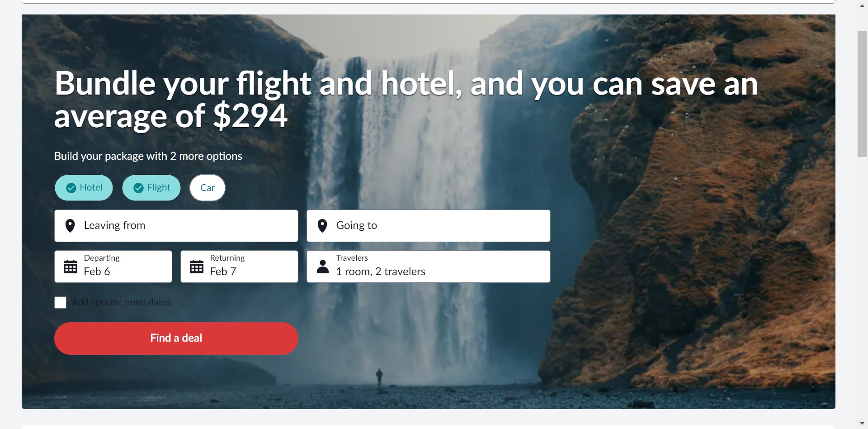Click the location pin icon in Going to
868x429 pixels.
[322, 226]
